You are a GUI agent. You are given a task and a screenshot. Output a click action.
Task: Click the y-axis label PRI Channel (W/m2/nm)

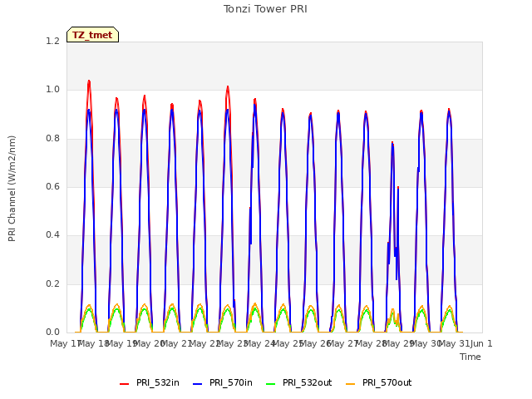12,189
